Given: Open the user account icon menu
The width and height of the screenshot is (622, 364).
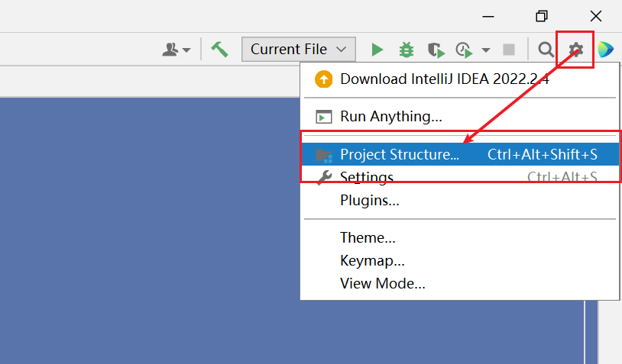Looking at the screenshot, I should [176, 50].
